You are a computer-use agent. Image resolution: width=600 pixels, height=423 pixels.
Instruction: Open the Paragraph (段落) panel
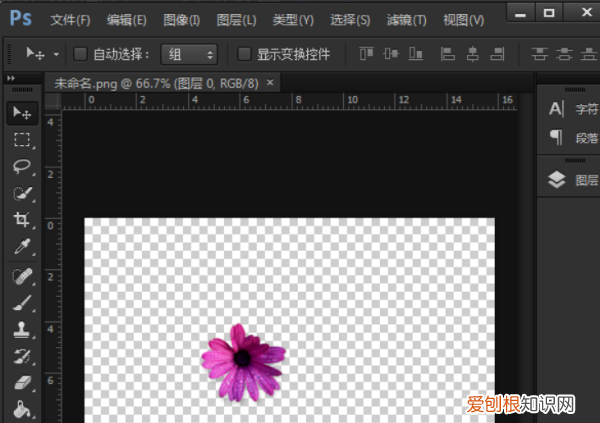click(572, 137)
